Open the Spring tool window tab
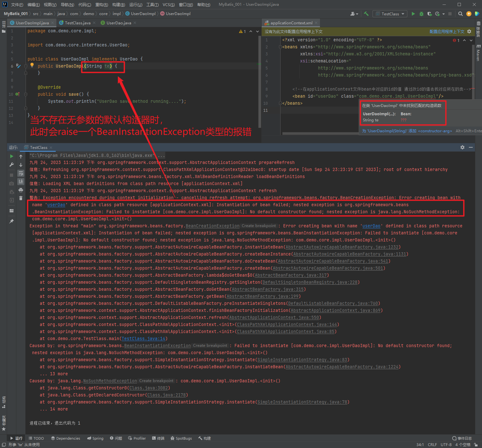 pyautogui.click(x=95, y=438)
